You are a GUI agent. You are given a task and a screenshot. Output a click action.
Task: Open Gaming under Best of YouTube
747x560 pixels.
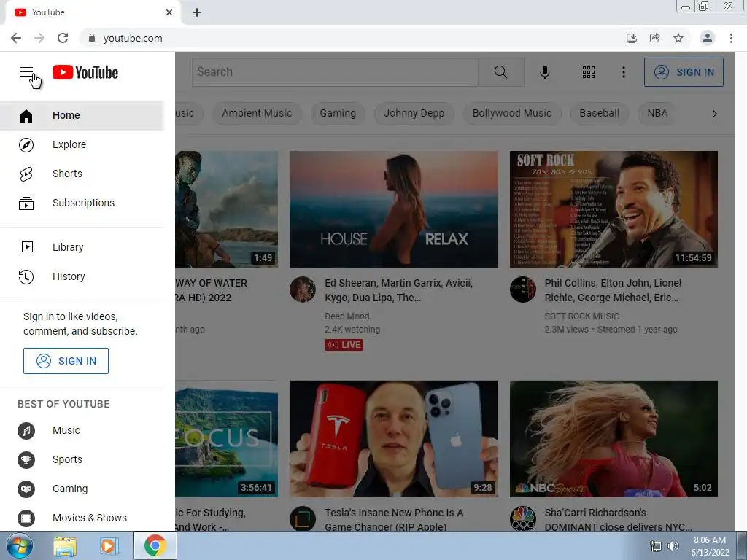82,489
